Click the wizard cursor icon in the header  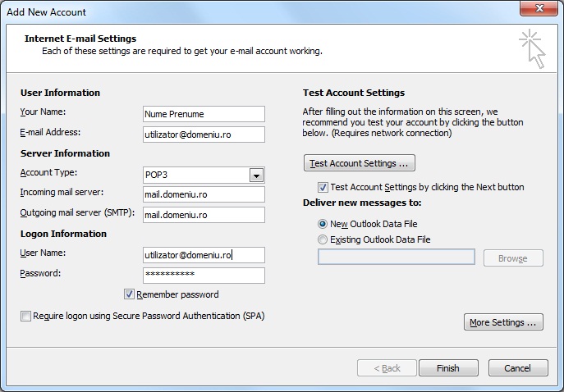tap(532, 48)
